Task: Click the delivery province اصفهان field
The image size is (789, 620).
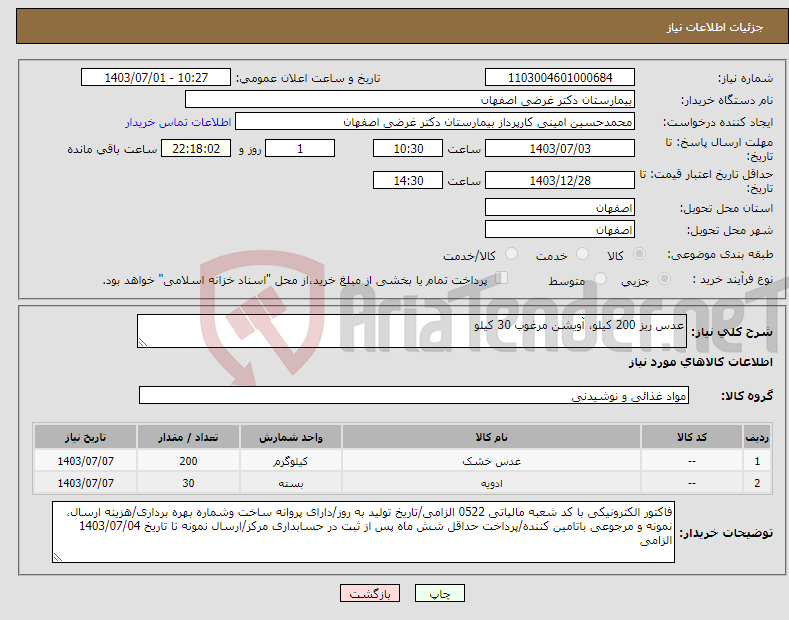Action: [x=560, y=207]
